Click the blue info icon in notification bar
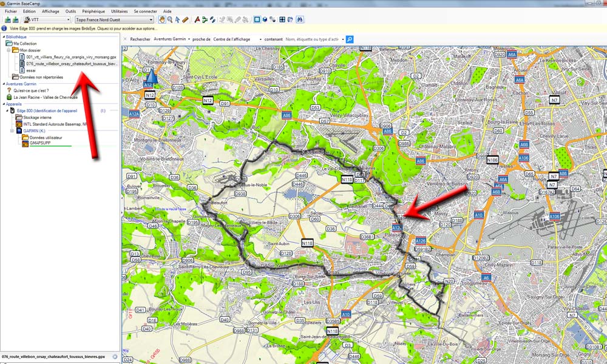 pos(4,29)
